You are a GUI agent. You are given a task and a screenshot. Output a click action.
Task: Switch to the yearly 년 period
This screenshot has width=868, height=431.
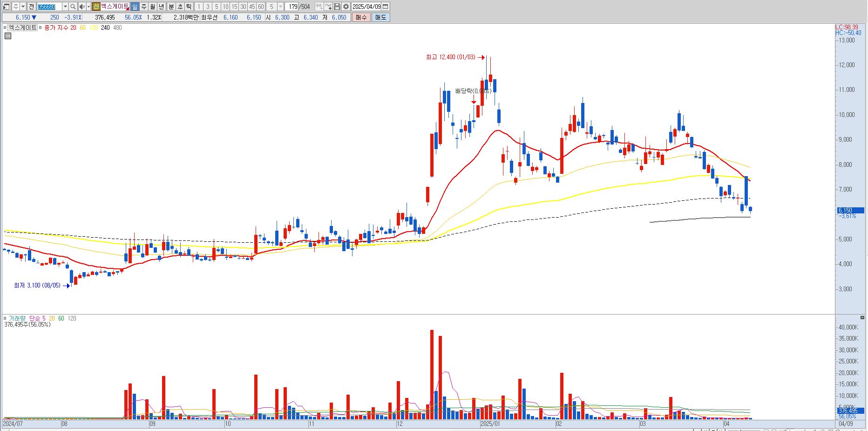(x=161, y=7)
